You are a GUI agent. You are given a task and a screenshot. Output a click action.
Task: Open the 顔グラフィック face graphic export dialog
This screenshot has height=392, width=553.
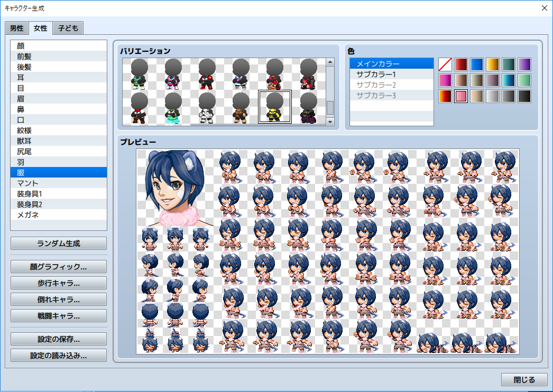coord(58,266)
